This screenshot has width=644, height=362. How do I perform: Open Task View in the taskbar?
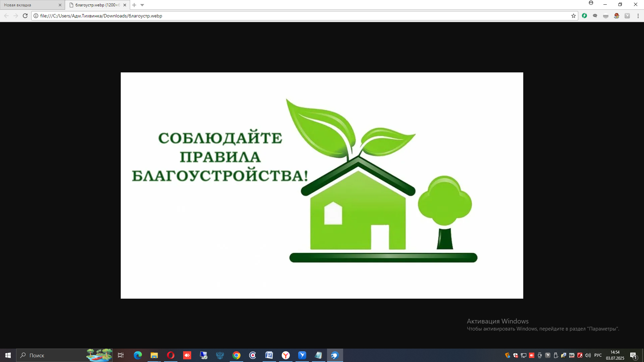coord(121,355)
